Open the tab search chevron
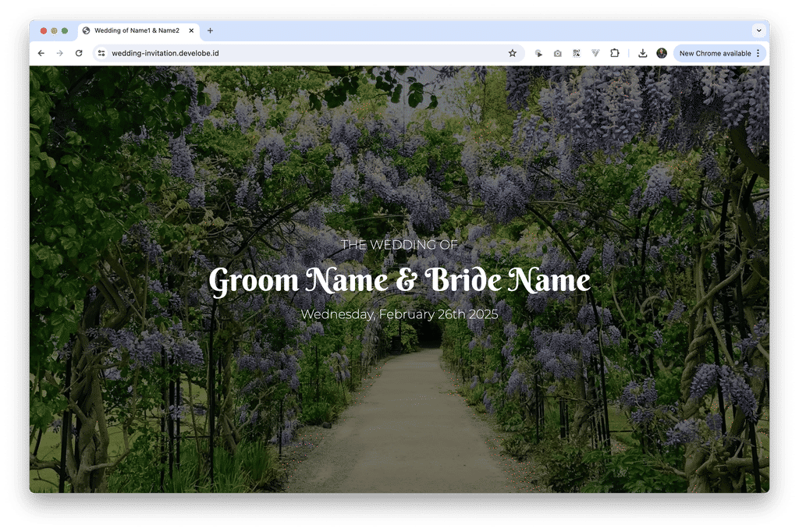Image resolution: width=799 pixels, height=532 pixels. point(758,31)
